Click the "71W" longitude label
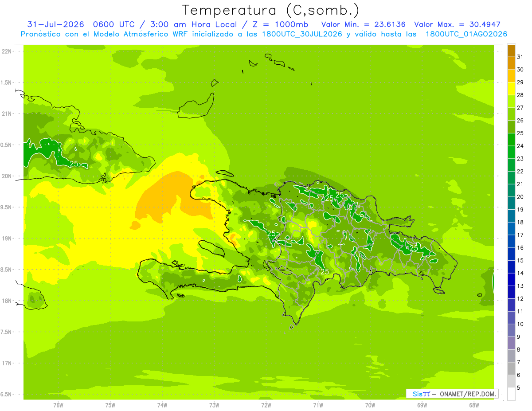The width and height of the screenshot is (532, 411). [318, 405]
